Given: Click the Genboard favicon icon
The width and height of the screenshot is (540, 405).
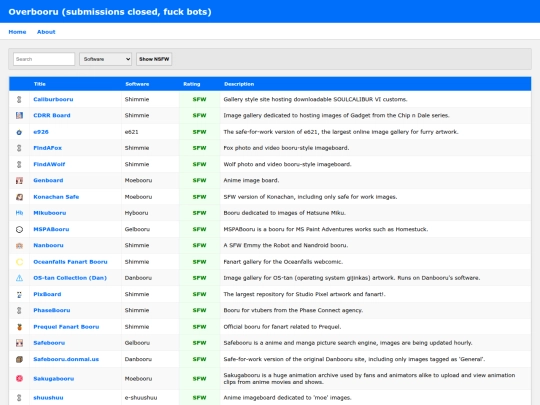Looking at the screenshot, I should click(19, 180).
